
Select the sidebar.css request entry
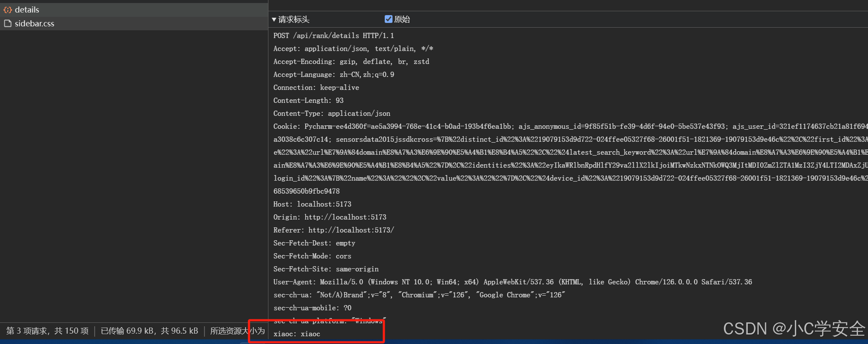(134, 23)
